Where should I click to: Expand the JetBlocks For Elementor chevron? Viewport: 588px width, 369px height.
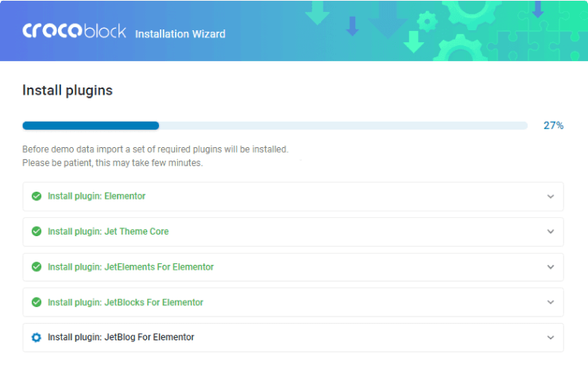tap(550, 302)
